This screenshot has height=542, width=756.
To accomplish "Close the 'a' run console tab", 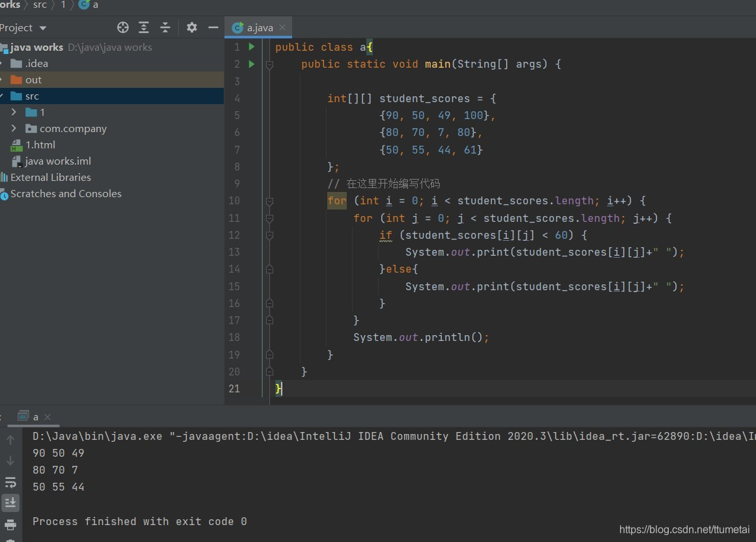I will click(47, 417).
